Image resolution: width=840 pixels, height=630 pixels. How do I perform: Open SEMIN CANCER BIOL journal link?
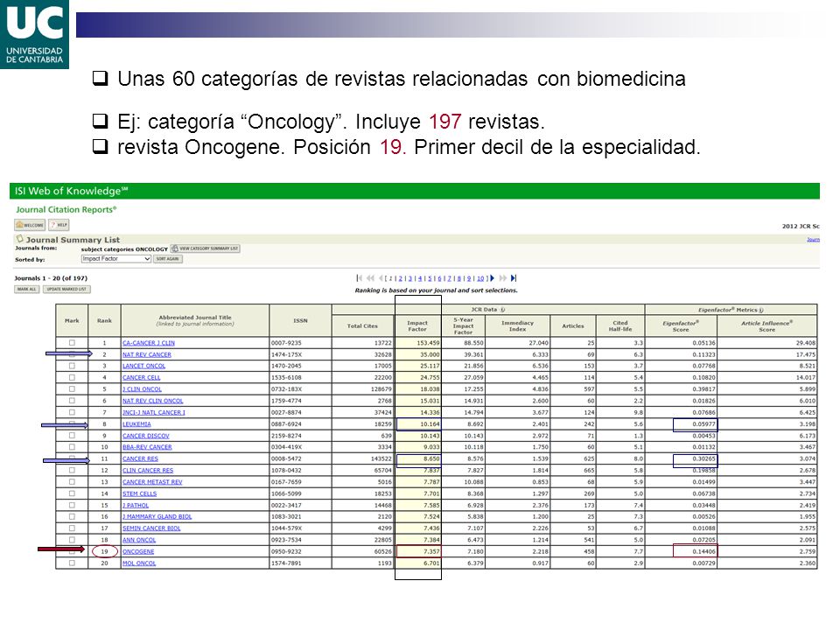tap(151, 528)
